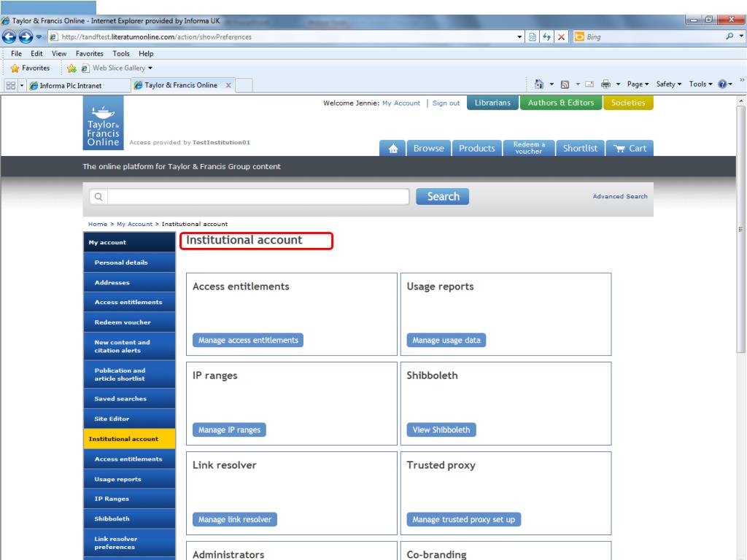Open the Browse navigation tab

tap(429, 149)
